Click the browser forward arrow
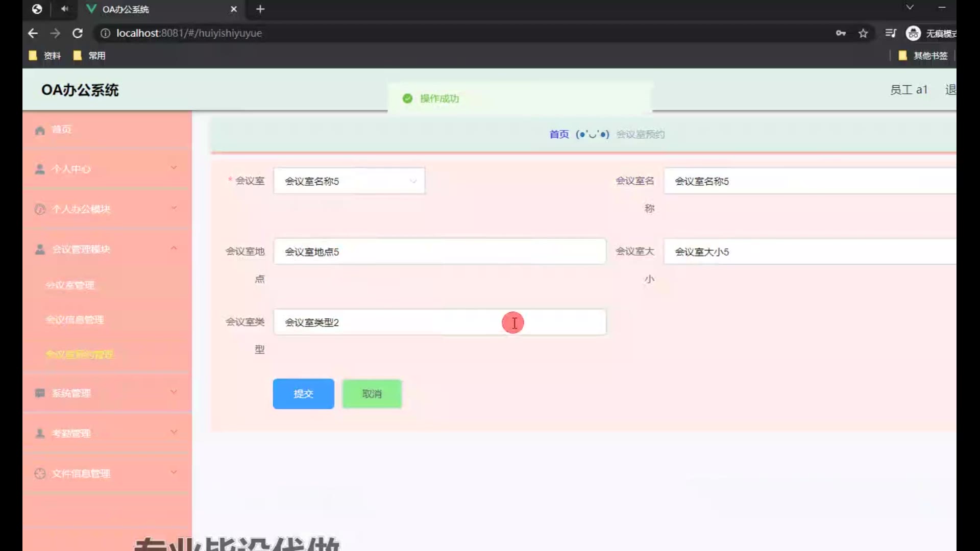Viewport: 980px width, 551px height. click(x=55, y=33)
